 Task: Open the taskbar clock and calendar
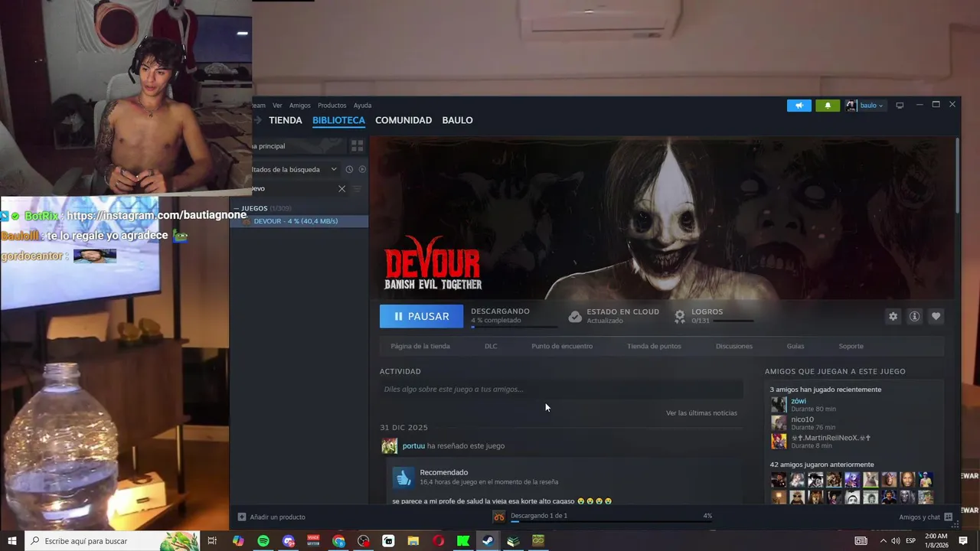pyautogui.click(x=936, y=541)
